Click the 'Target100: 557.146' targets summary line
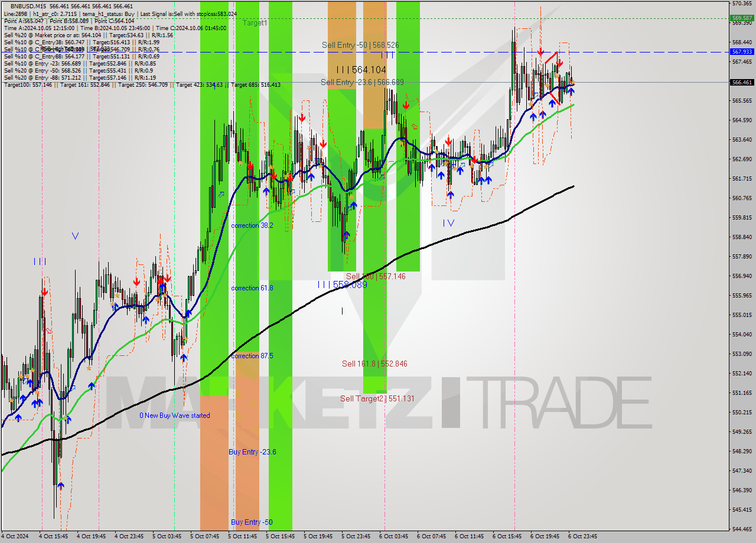 pos(142,84)
